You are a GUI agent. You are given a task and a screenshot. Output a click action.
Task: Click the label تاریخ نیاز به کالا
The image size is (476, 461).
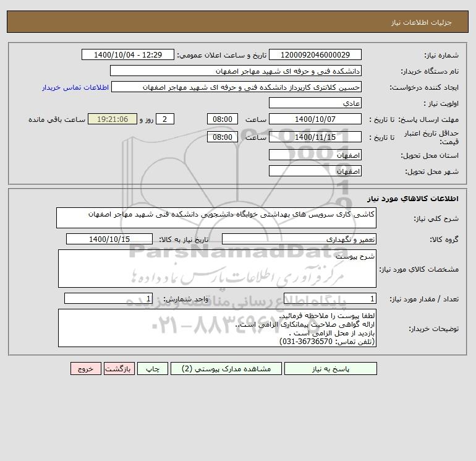[184, 239]
